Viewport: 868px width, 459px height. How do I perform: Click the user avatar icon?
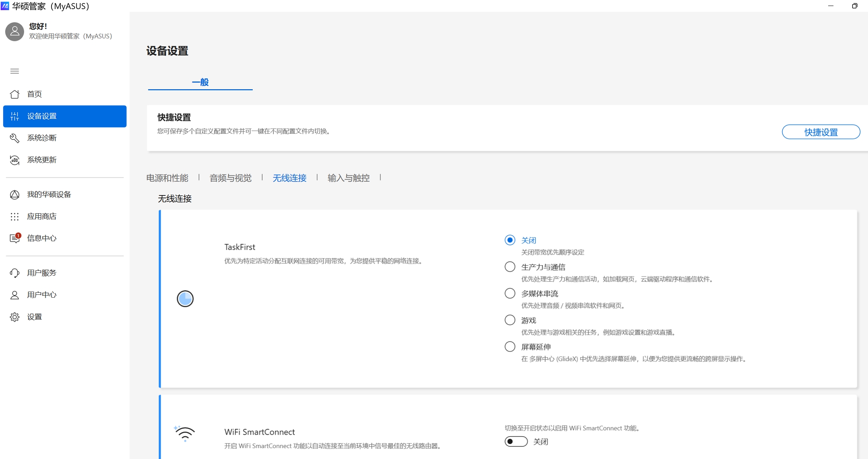click(x=15, y=31)
